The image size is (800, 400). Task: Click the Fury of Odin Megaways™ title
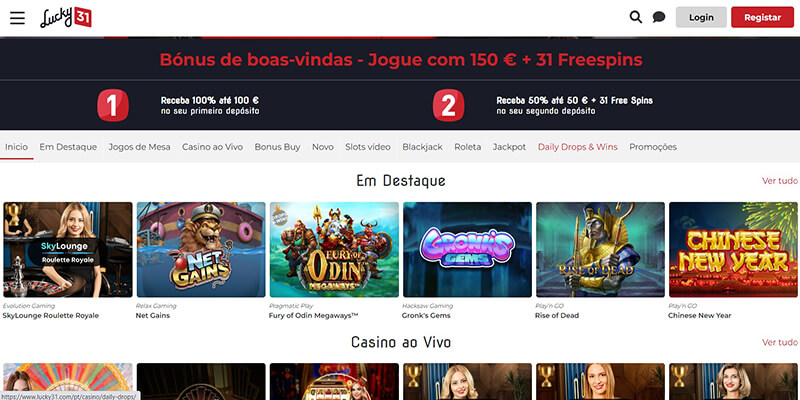[314, 315]
